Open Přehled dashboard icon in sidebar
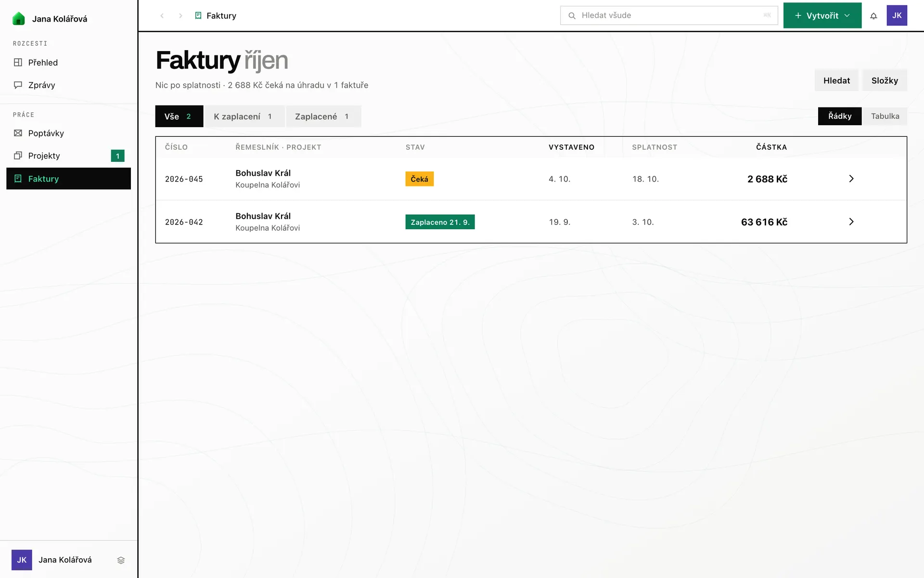 (x=18, y=62)
